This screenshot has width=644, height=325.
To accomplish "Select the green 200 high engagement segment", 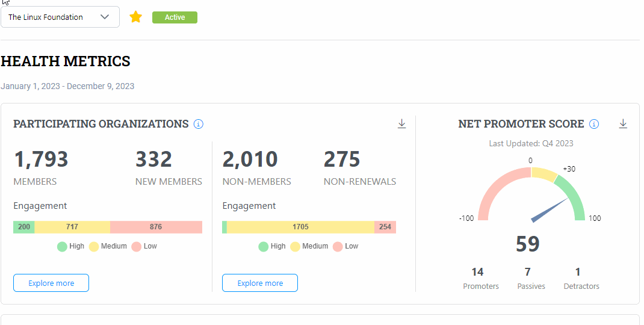I will (24, 227).
